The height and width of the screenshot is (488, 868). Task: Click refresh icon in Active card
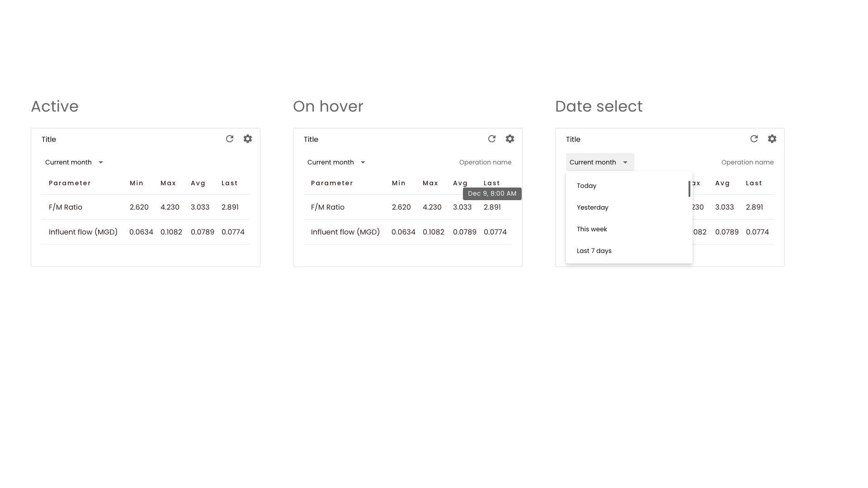pos(230,139)
